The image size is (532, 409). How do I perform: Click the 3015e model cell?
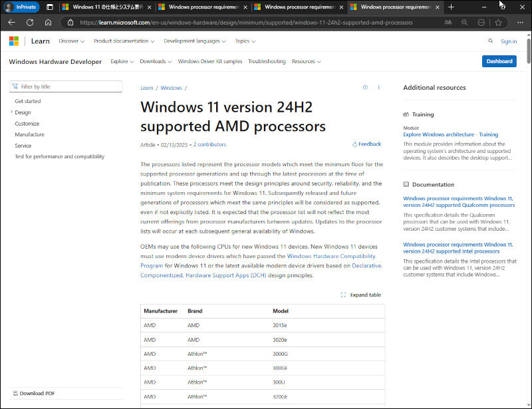tap(280, 325)
